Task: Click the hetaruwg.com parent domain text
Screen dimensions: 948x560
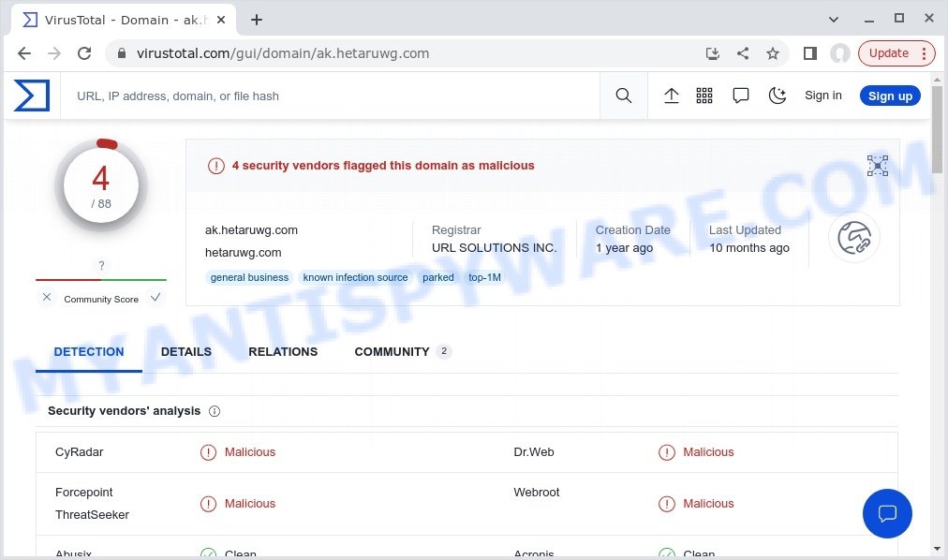Action: [x=243, y=253]
